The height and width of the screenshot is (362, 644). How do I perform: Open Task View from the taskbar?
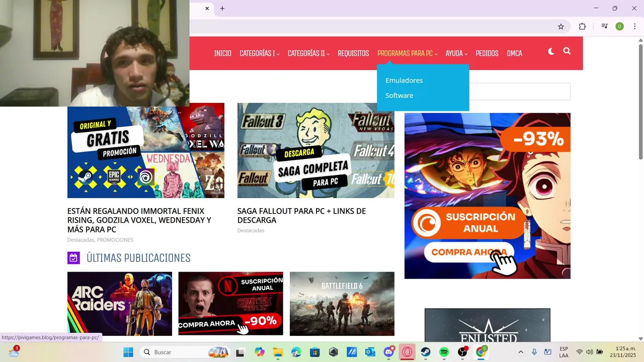point(240,352)
